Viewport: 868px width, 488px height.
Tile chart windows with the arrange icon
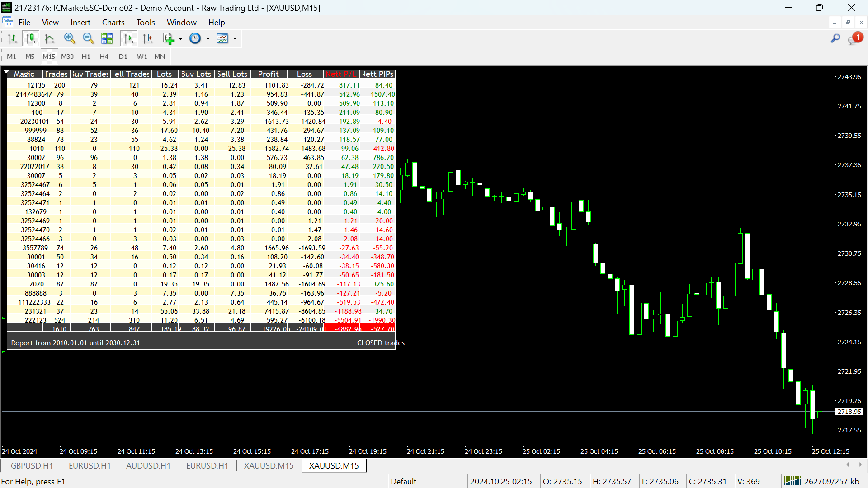click(107, 38)
